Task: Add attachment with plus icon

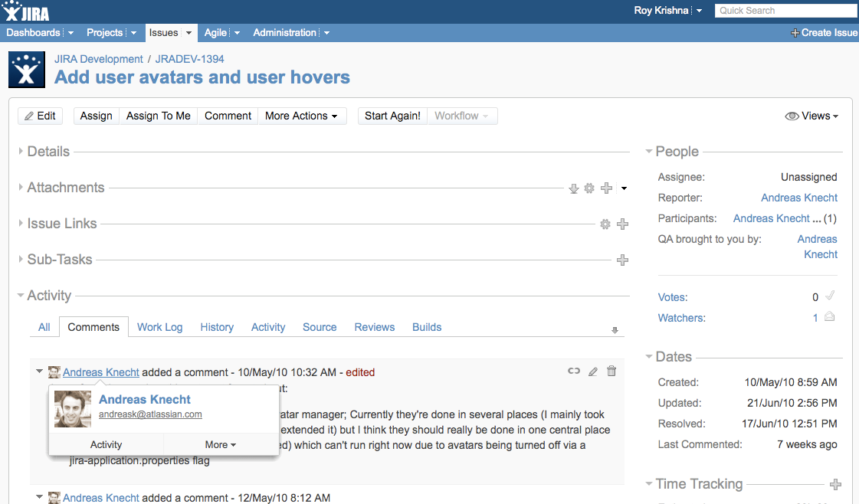Action: (x=606, y=188)
